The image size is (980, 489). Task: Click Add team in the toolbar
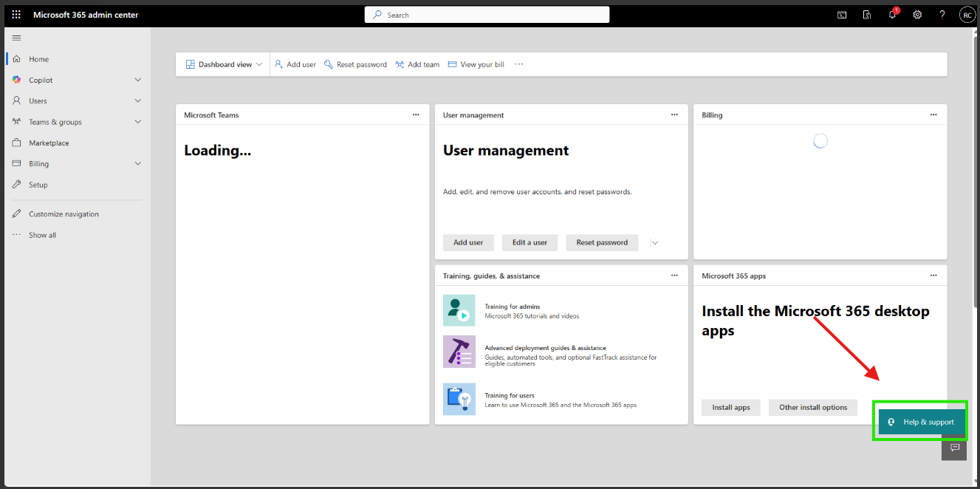[417, 64]
